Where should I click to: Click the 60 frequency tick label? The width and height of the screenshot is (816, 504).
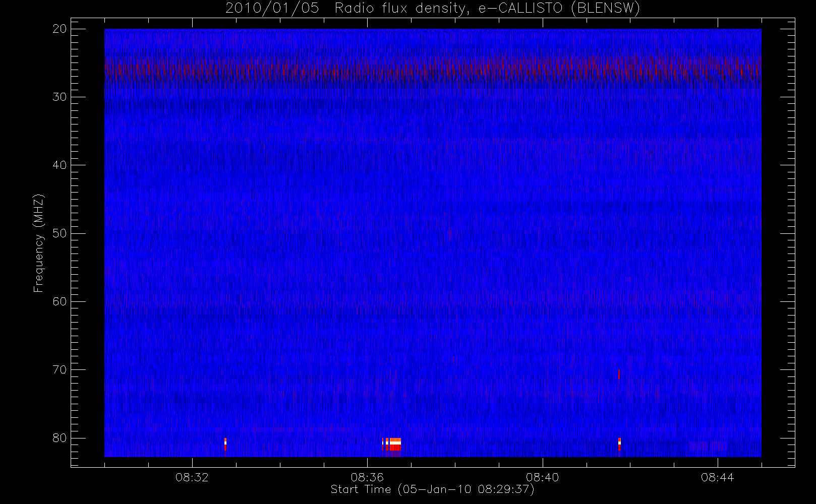click(x=60, y=301)
